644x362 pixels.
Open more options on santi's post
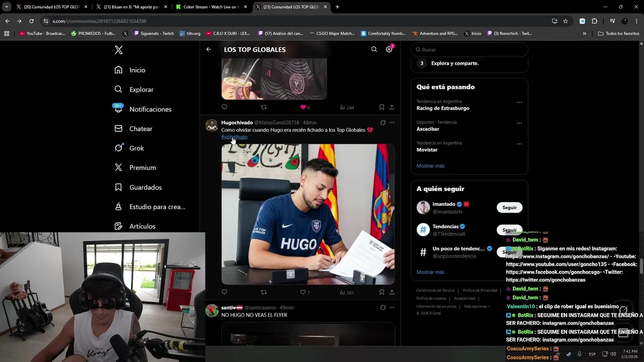(x=392, y=308)
